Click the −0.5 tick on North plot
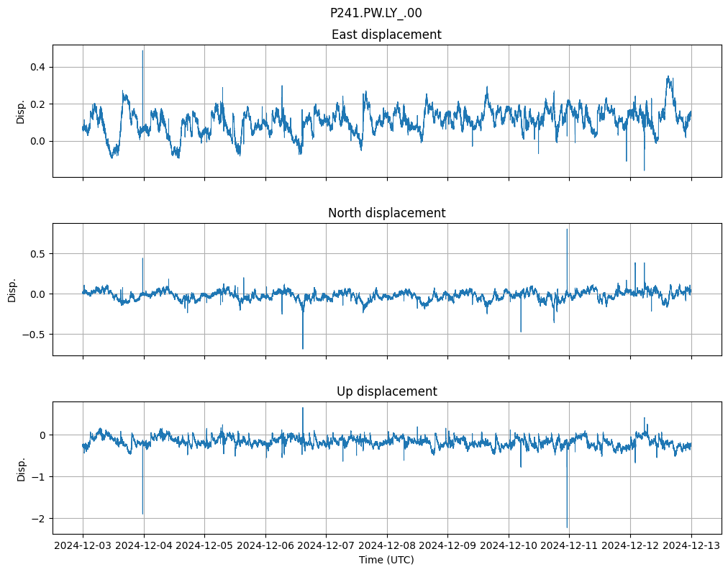Image resolution: width=728 pixels, height=572 pixels. [x=33, y=335]
